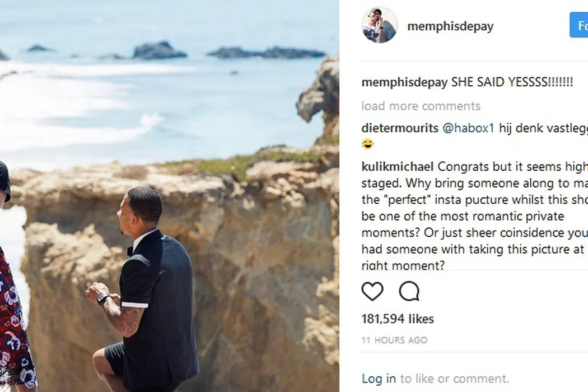
Task: Open the dietermourits commenter profile
Action: (400, 128)
